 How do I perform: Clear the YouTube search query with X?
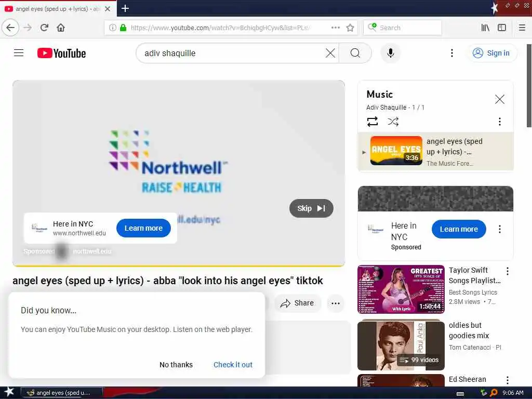click(330, 53)
